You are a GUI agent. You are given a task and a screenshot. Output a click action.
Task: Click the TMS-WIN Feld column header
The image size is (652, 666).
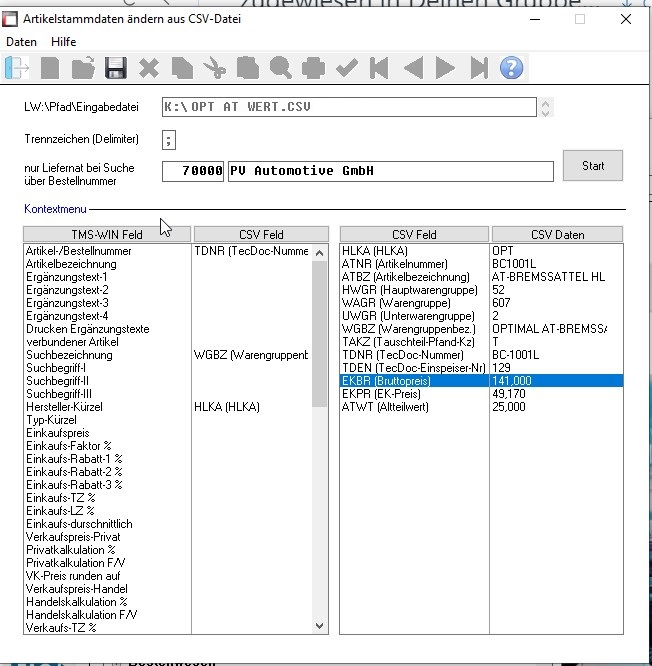coord(107,234)
